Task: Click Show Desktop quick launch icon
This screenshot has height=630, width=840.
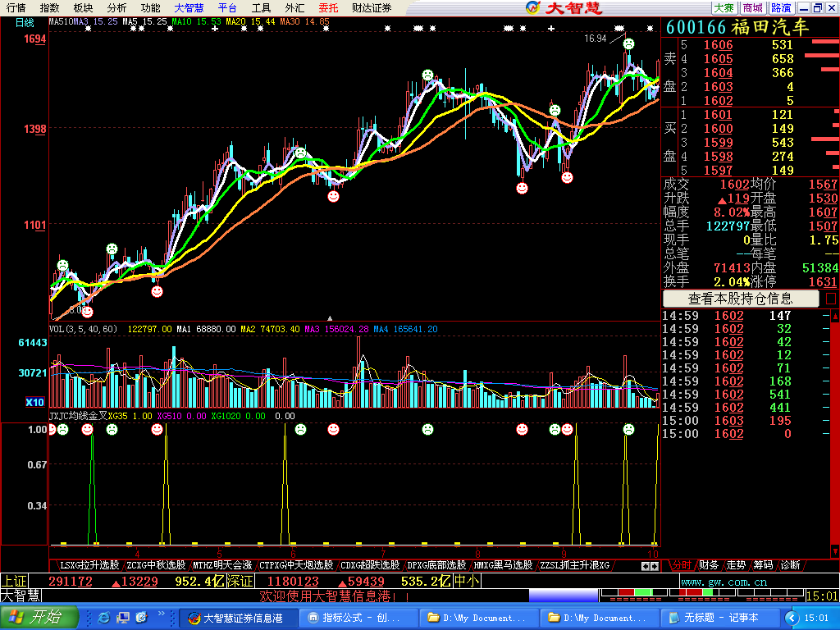Action: coord(123,618)
